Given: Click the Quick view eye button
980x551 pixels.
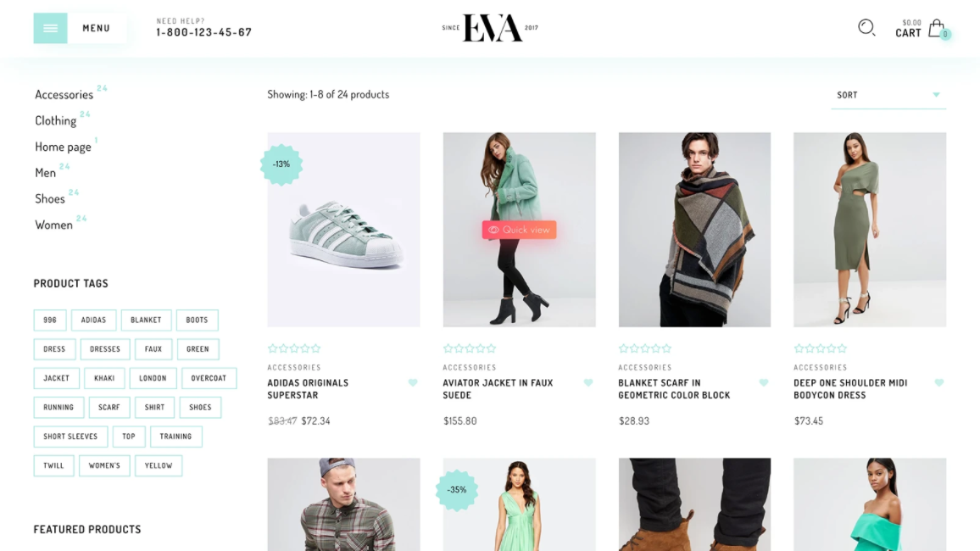Looking at the screenshot, I should [x=519, y=230].
